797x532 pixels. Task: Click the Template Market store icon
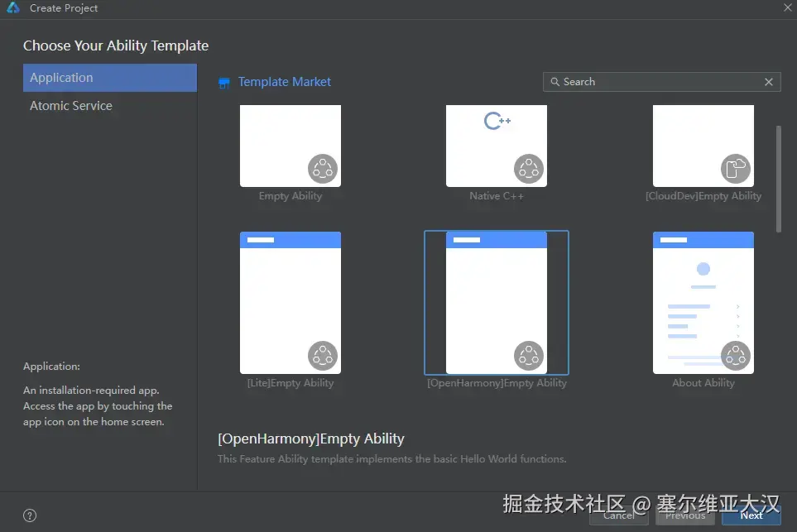point(223,83)
